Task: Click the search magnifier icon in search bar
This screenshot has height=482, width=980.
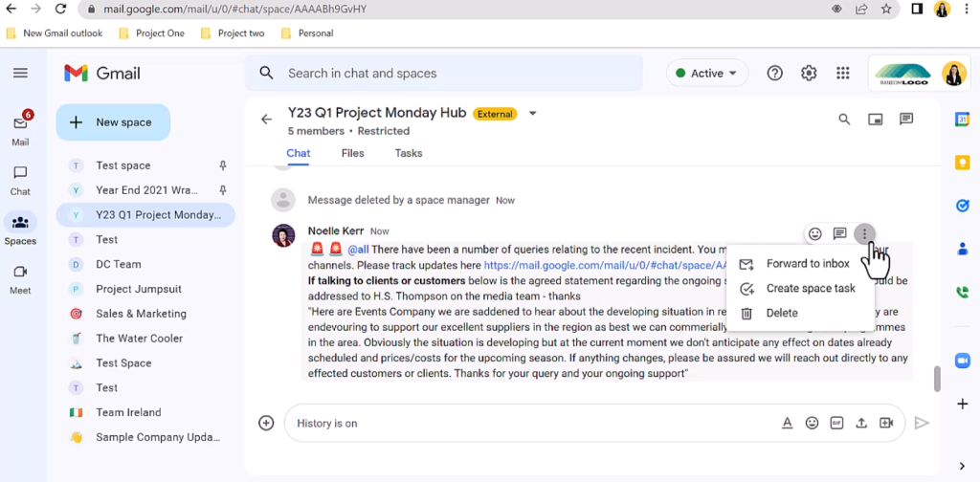Action: (x=266, y=73)
